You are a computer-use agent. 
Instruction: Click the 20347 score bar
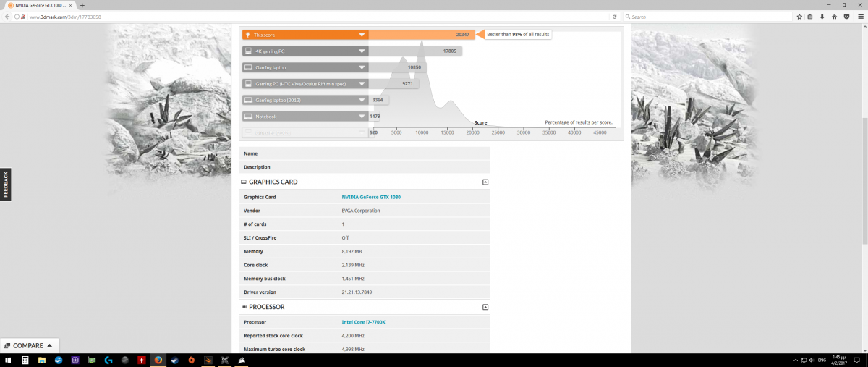(421, 35)
